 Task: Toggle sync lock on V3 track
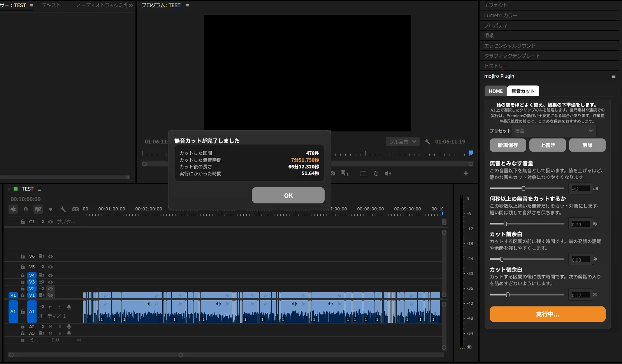coord(41,282)
